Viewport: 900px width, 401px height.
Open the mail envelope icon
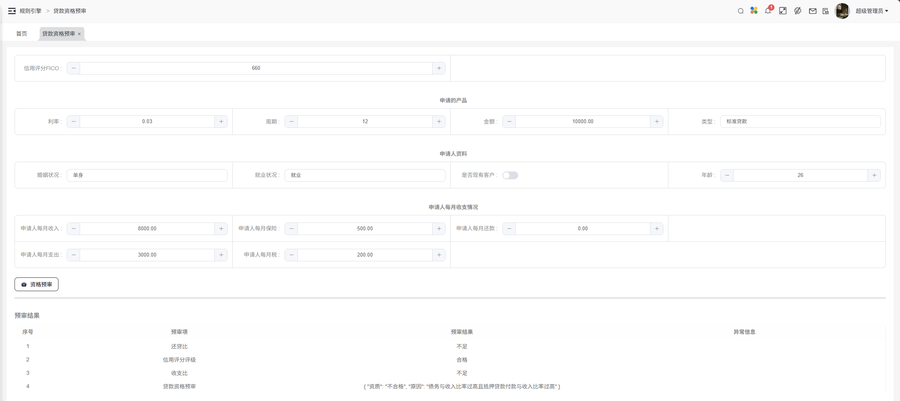click(812, 11)
